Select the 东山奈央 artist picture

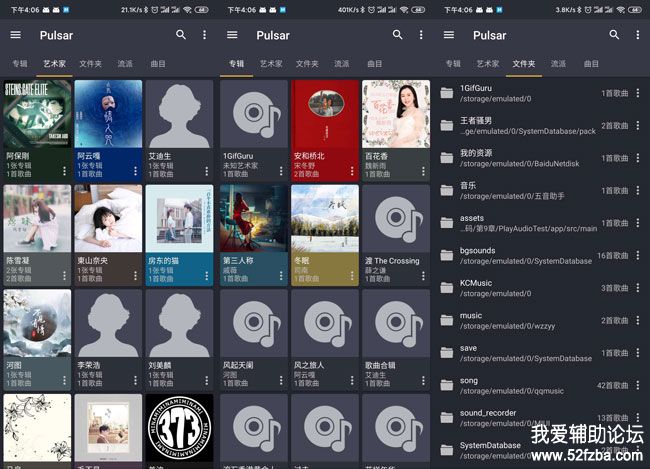click(108, 218)
